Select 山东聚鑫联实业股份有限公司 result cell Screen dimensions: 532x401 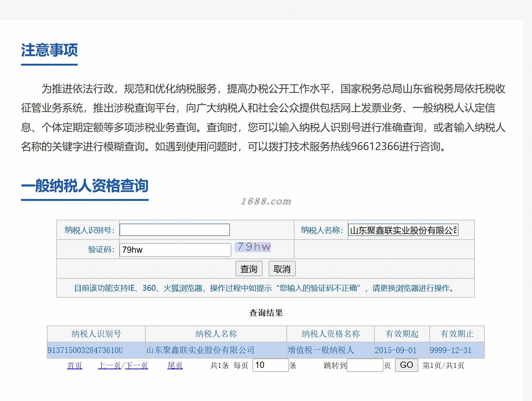216,350
